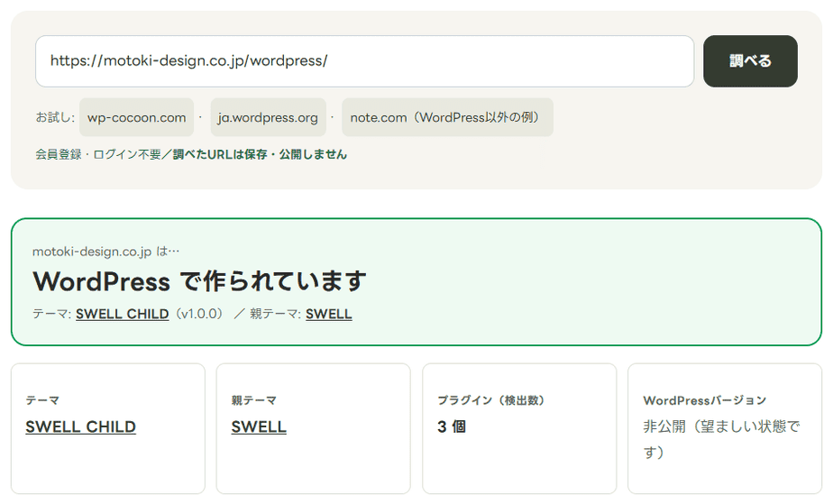Viewport: 833px width, 504px height.
Task: Click the プラグイン（検出数） label
Action: [x=490, y=400]
